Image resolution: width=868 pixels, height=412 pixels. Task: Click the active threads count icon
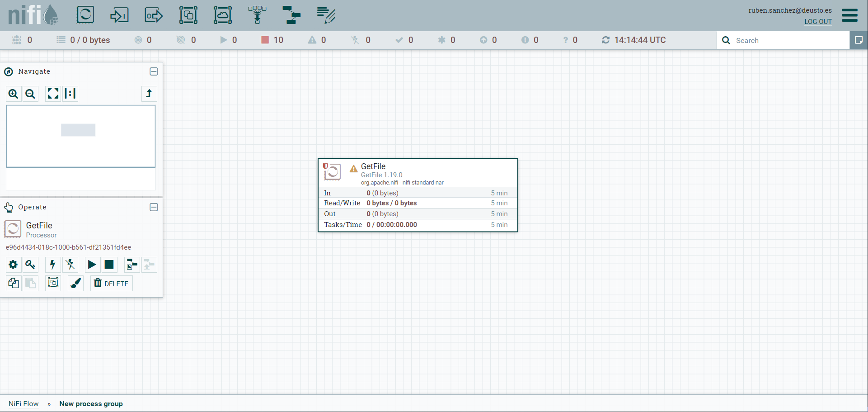tap(17, 40)
